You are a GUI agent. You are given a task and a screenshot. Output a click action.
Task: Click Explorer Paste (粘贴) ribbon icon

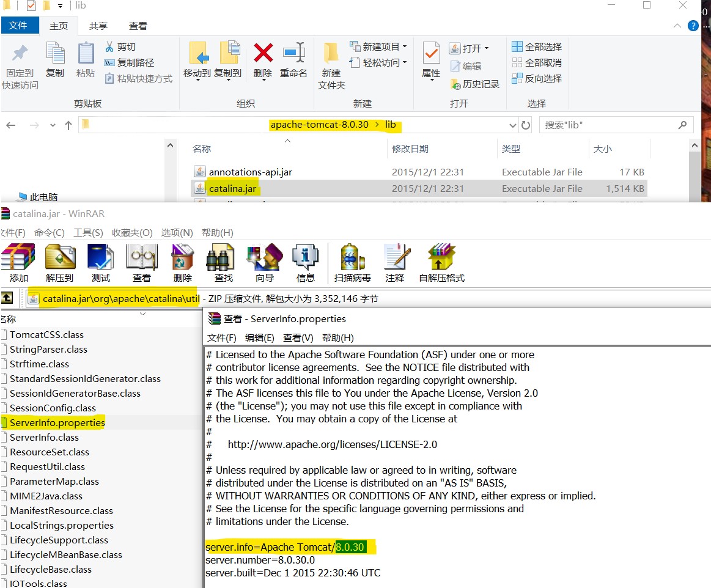coord(85,60)
